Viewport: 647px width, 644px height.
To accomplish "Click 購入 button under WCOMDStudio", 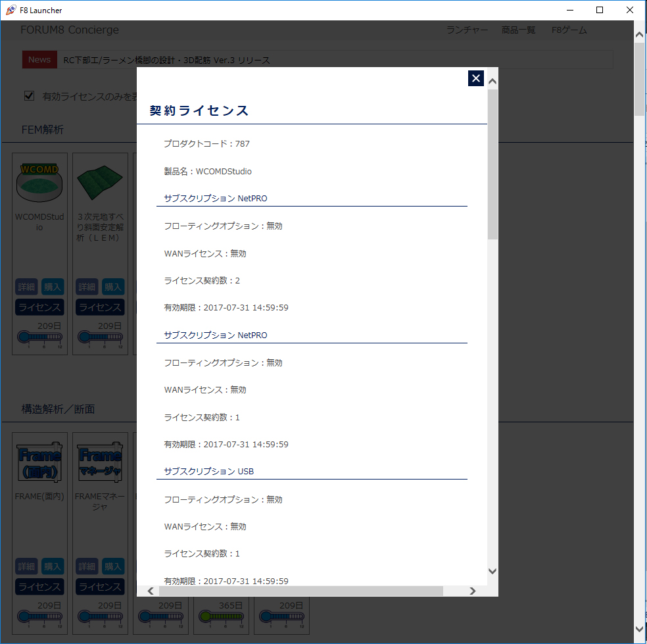I will click(53, 287).
